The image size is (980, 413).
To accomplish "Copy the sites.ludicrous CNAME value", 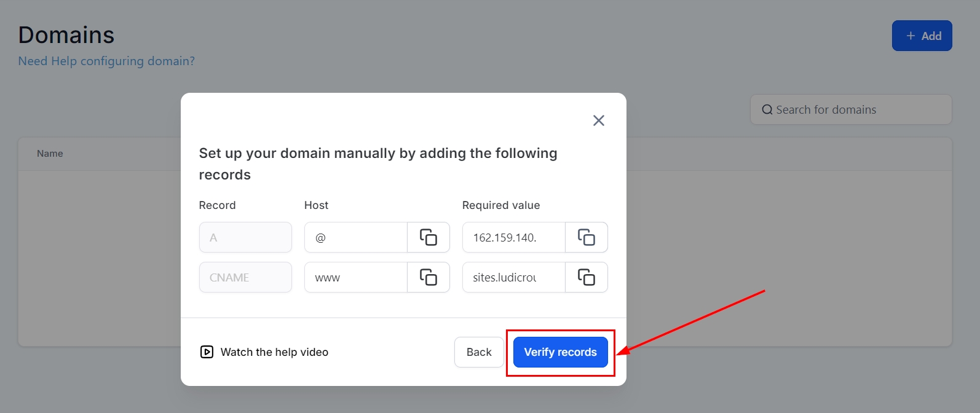I will pyautogui.click(x=587, y=277).
